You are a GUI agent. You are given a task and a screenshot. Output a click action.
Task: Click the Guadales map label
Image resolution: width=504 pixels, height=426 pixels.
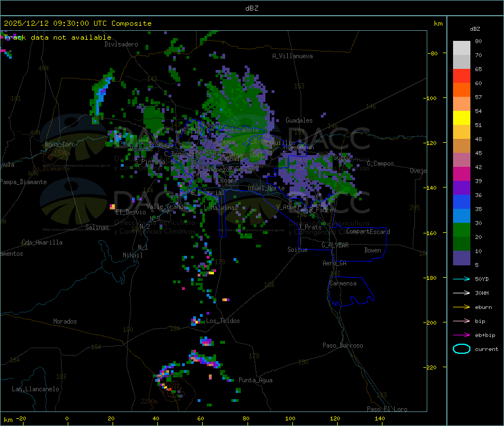[299, 120]
